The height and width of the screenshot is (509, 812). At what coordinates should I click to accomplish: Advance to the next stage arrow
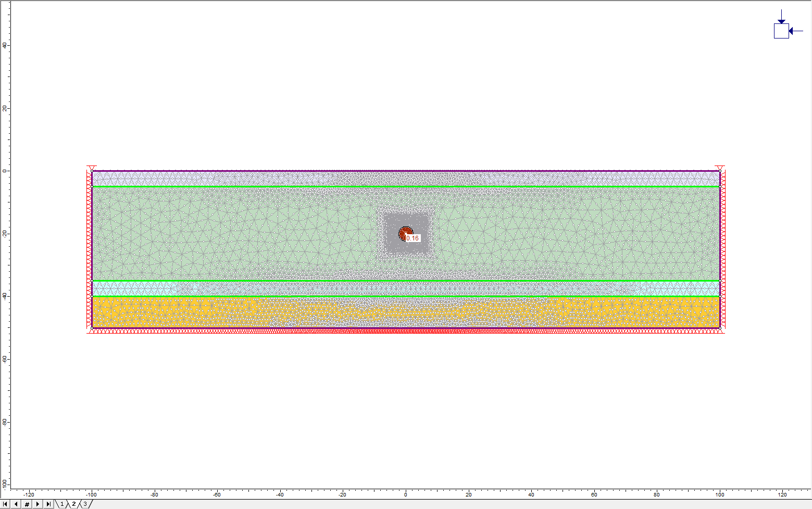click(38, 504)
